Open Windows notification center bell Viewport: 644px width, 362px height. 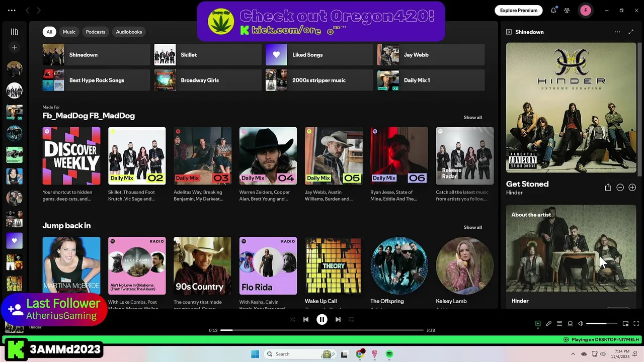tap(636, 354)
